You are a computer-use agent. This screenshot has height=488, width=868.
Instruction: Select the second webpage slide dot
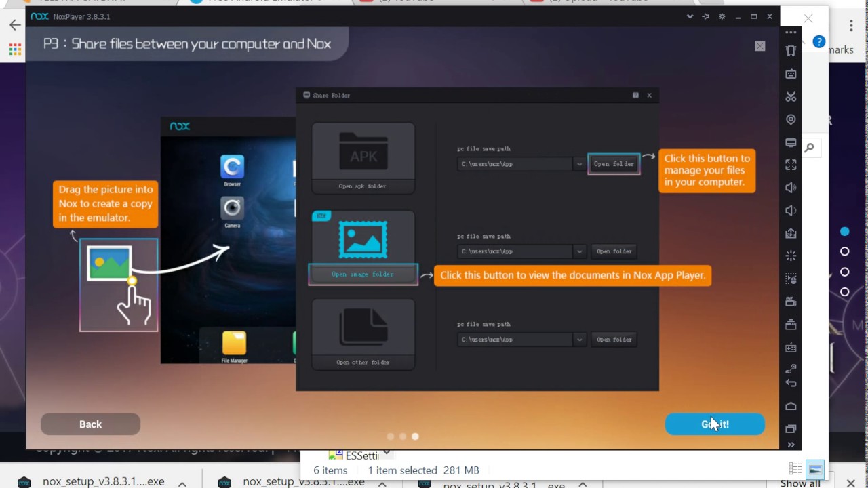click(x=844, y=251)
